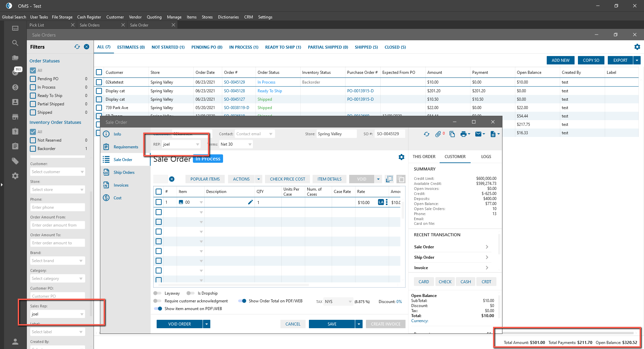Switch to the READY TO SHIP tab
This screenshot has width=644, height=349.
point(283,47)
